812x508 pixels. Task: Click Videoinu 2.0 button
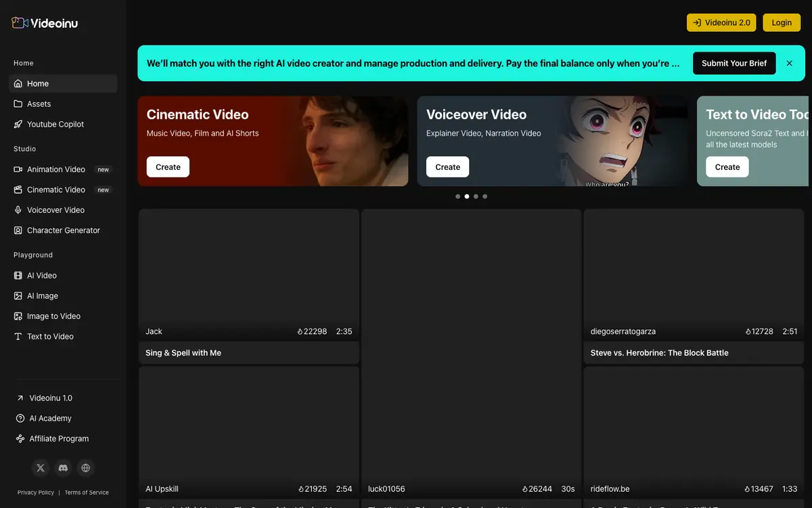pyautogui.click(x=721, y=22)
